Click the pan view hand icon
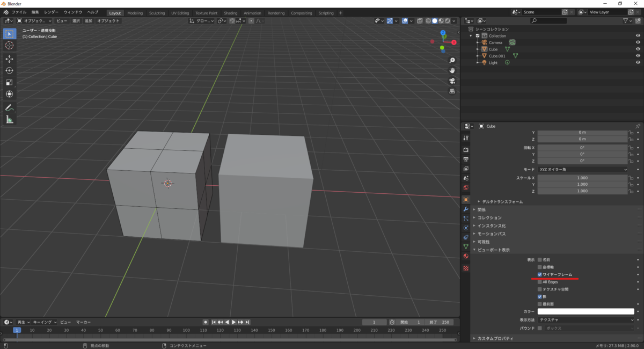The height and width of the screenshot is (349, 644). pyautogui.click(x=452, y=70)
